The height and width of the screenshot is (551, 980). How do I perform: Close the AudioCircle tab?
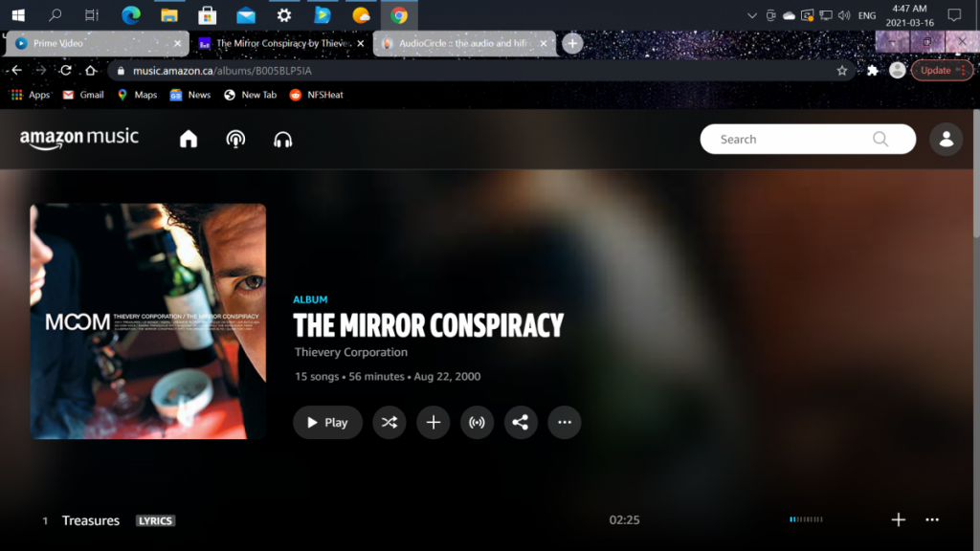coord(544,43)
